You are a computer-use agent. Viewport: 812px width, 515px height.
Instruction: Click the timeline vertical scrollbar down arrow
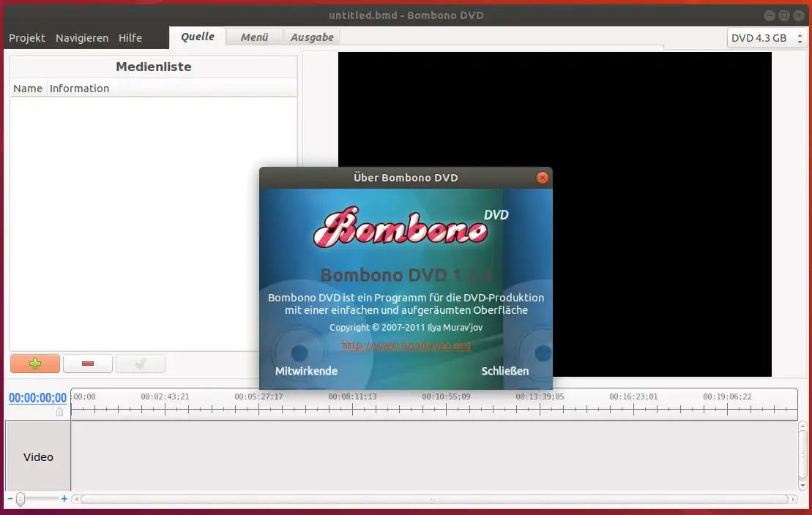[x=802, y=486]
